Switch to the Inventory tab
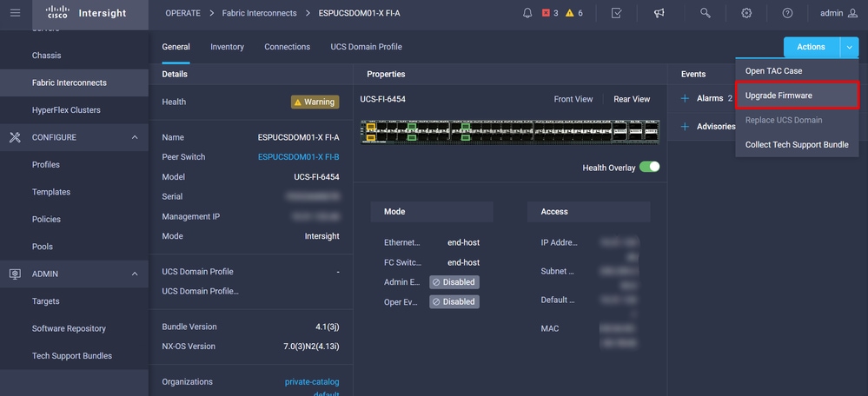Viewport: 868px width, 396px height. [x=227, y=47]
